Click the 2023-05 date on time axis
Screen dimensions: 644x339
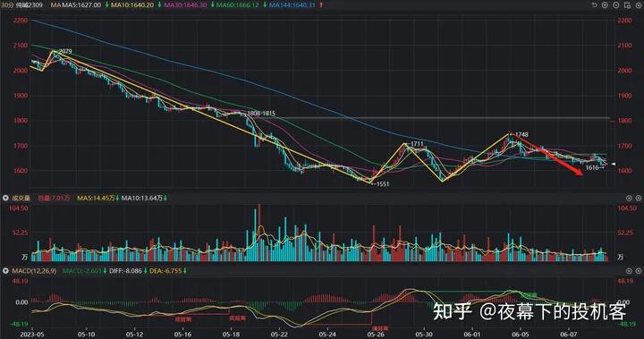coord(31,335)
